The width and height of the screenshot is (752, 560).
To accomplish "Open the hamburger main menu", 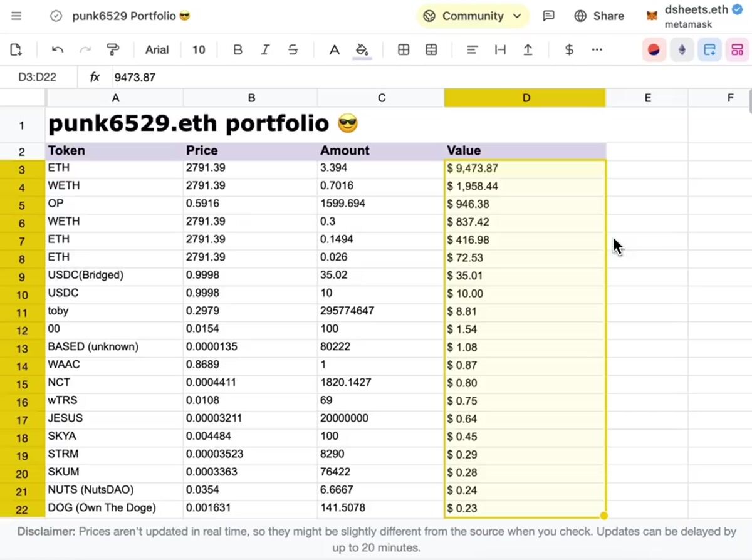I will click(16, 16).
